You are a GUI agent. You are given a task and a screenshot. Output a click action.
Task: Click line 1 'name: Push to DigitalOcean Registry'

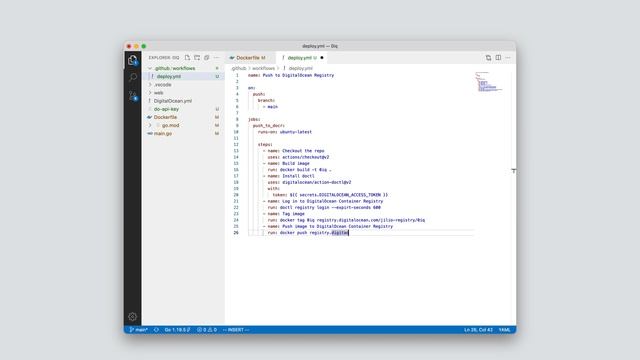[291, 76]
